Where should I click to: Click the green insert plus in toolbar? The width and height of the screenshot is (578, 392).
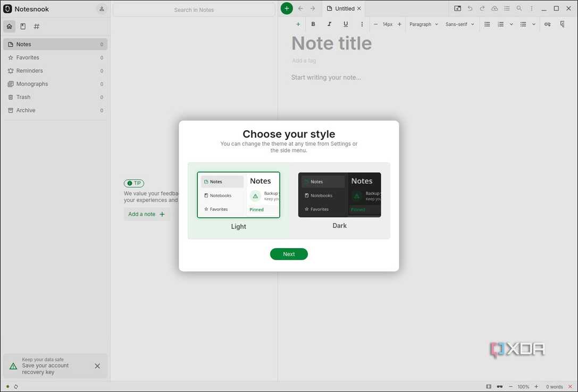point(298,24)
